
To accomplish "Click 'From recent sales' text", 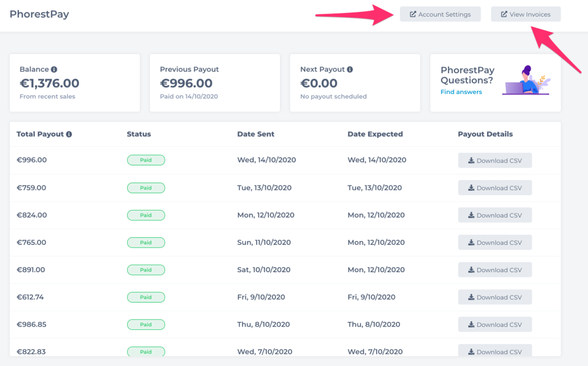I will pos(47,97).
